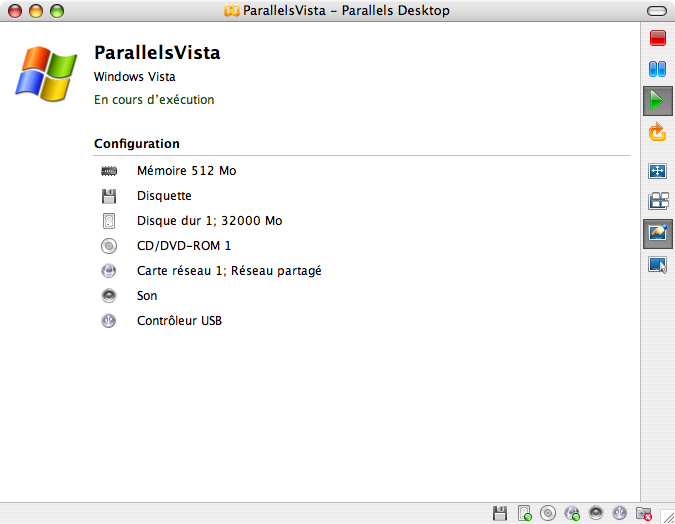Click the Windows Vista logo
675x524 pixels.
pyautogui.click(x=46, y=74)
